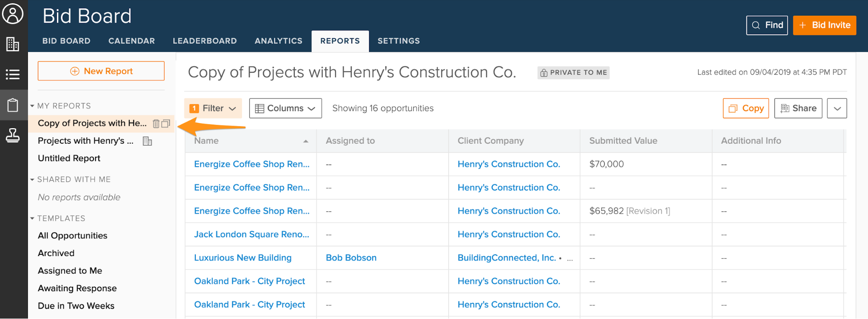Viewport: 868px width, 319px height.
Task: Collapse the Shared With Me section
Action: [32, 180]
